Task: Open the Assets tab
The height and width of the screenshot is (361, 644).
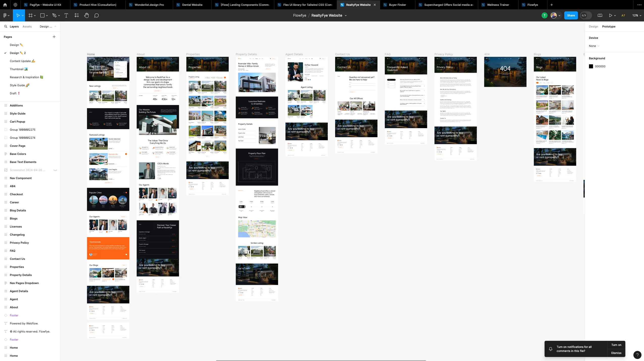Action: coord(27,26)
